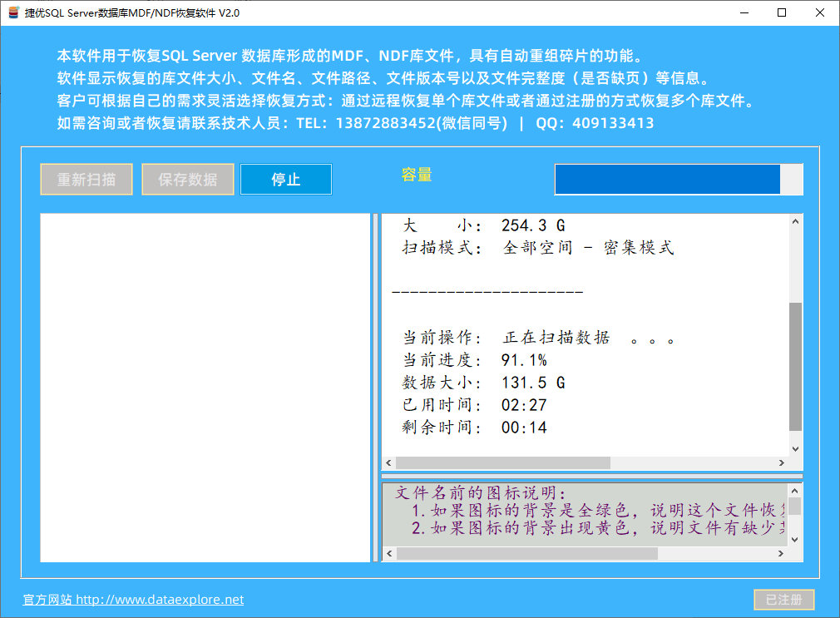The width and height of the screenshot is (840, 618).
Task: Click the contact line with TEL 13872883452
Action: click(x=356, y=123)
